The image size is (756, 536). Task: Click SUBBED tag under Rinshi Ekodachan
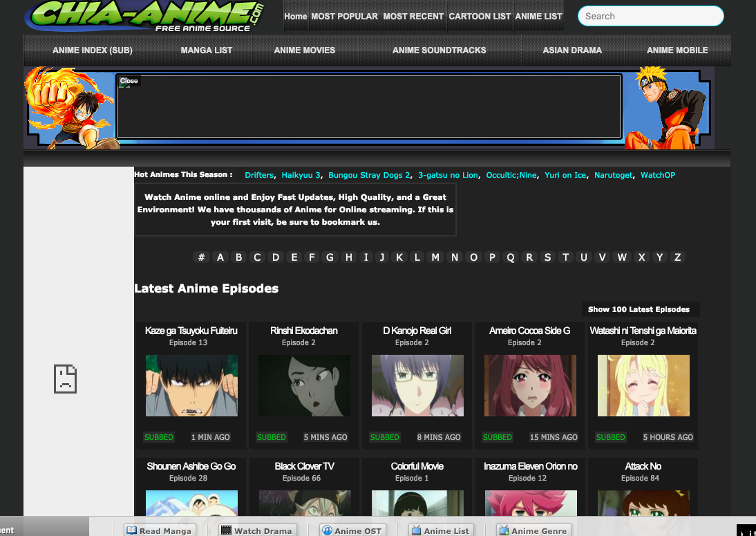(272, 437)
